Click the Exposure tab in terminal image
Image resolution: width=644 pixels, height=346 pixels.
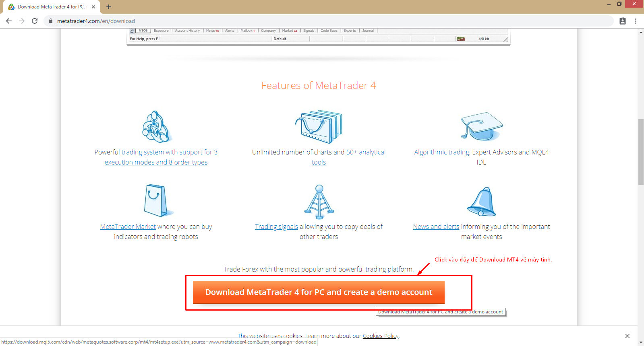[x=161, y=31]
